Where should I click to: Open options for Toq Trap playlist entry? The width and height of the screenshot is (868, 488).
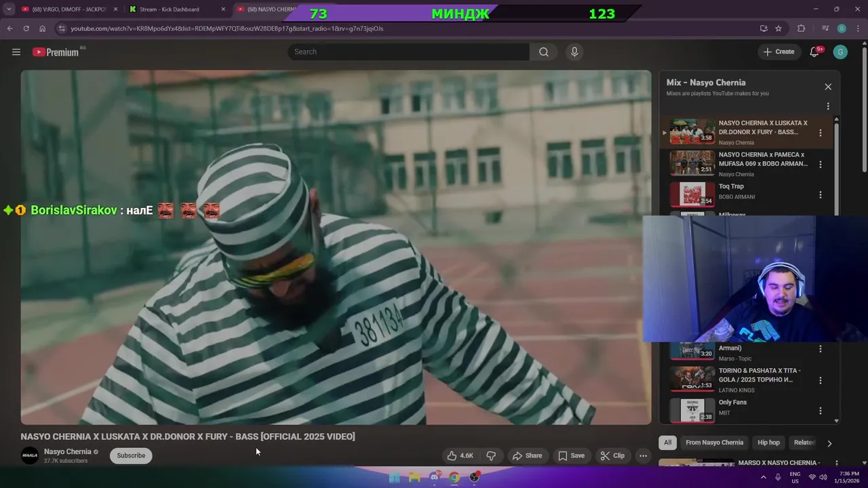click(x=821, y=195)
